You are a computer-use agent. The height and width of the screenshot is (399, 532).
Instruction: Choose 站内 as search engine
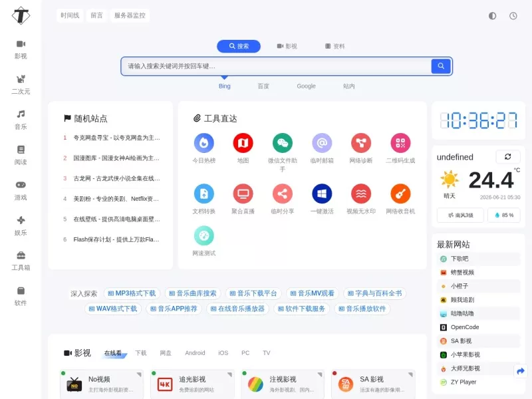tap(348, 86)
